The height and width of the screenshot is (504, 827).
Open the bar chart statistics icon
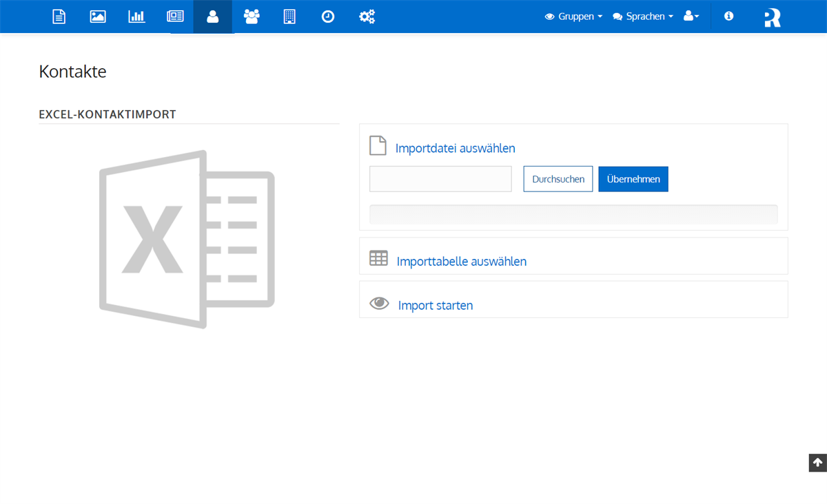(x=136, y=17)
